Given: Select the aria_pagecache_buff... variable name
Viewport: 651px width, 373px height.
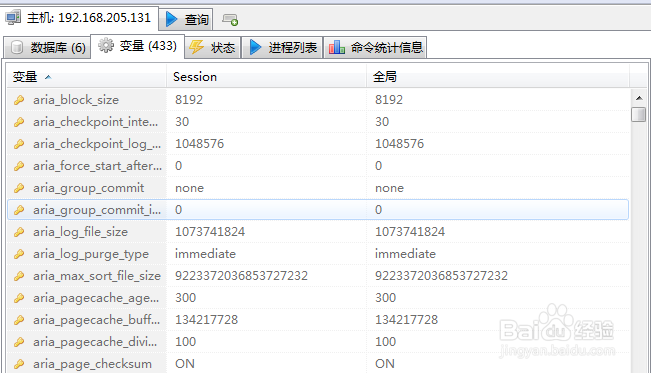Looking at the screenshot, I should pos(97,320).
